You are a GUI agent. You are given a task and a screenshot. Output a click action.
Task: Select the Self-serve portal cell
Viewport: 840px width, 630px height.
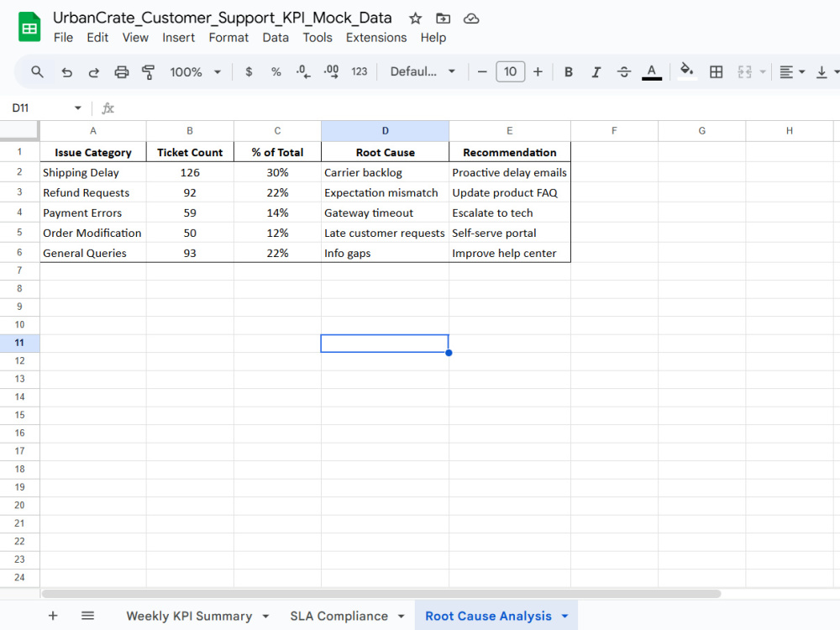tap(510, 233)
